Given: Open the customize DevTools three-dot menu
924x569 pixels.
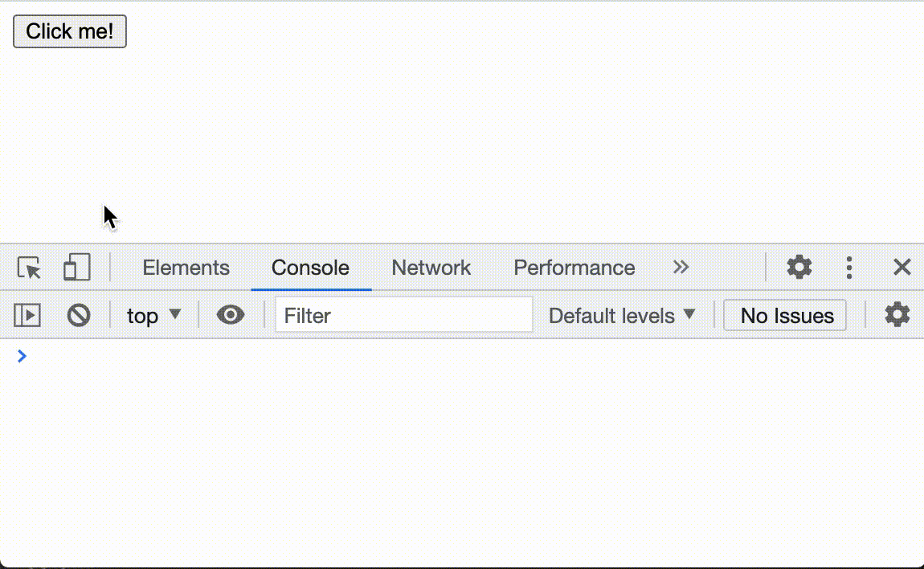Looking at the screenshot, I should [849, 267].
